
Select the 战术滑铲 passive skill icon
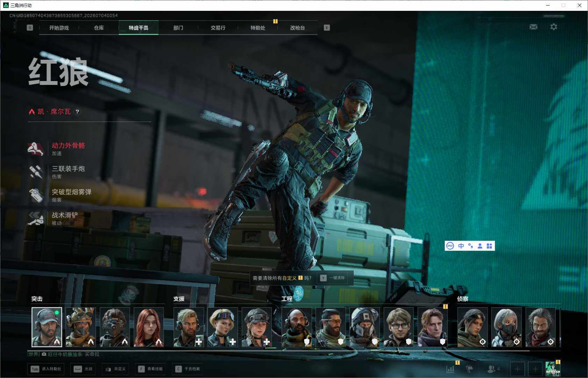[x=36, y=219]
